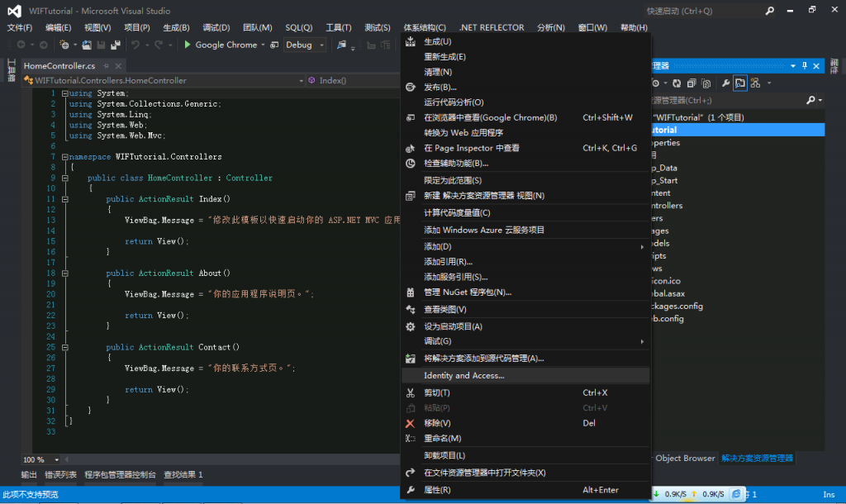Choose 发布(B)... from context menu
This screenshot has width=846, height=504.
525,87
